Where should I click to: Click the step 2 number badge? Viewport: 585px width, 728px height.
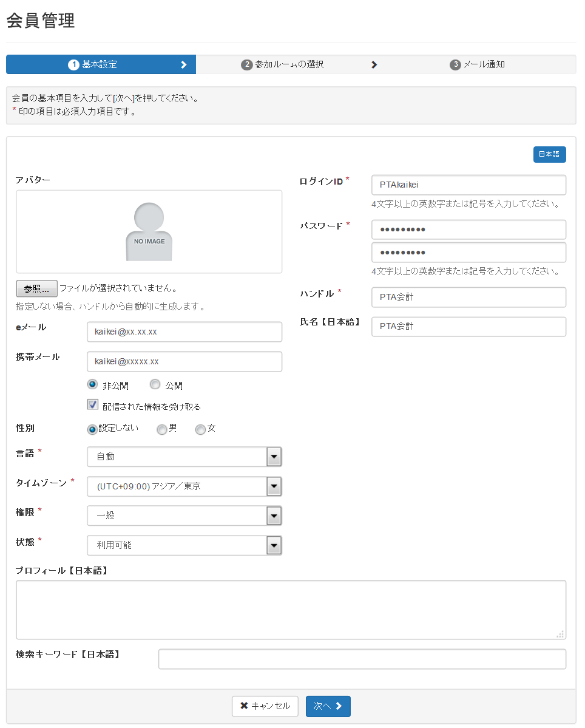pos(246,65)
